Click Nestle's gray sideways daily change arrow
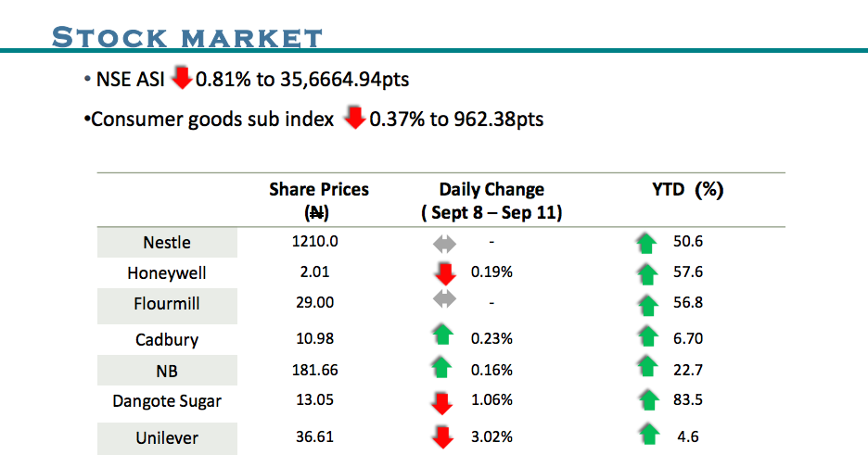This screenshot has width=868, height=455. [x=444, y=244]
